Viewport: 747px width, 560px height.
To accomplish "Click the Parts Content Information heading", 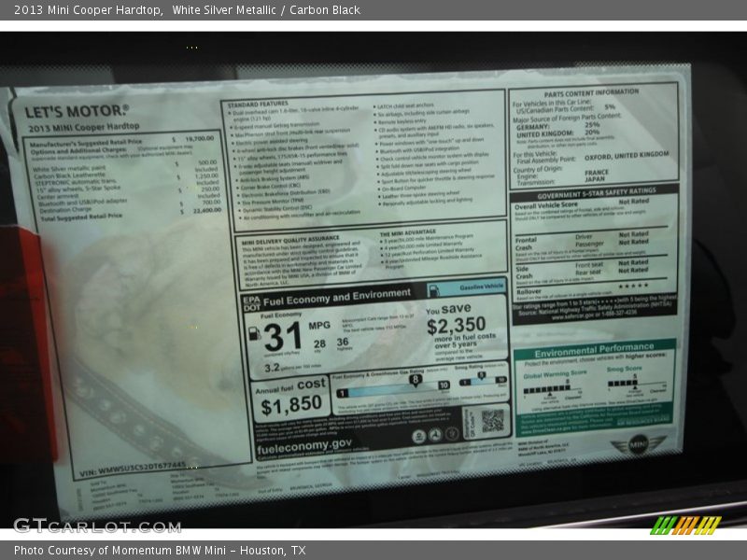I will (x=591, y=92).
